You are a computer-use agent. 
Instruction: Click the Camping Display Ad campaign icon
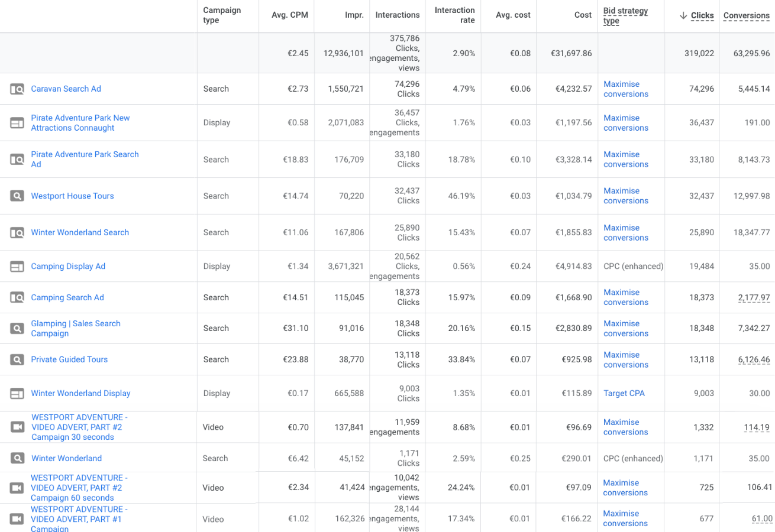pos(17,267)
